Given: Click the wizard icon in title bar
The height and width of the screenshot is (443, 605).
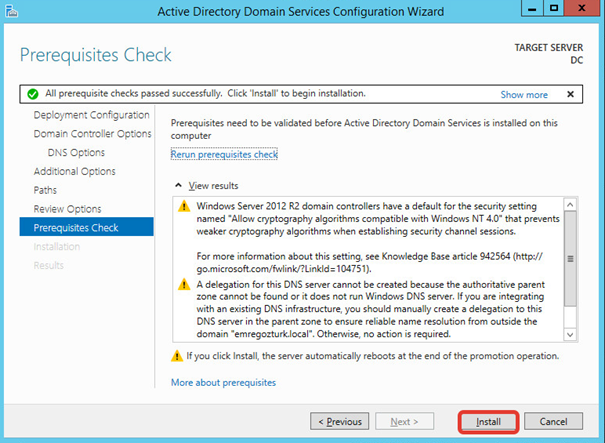Looking at the screenshot, I should click(12, 11).
